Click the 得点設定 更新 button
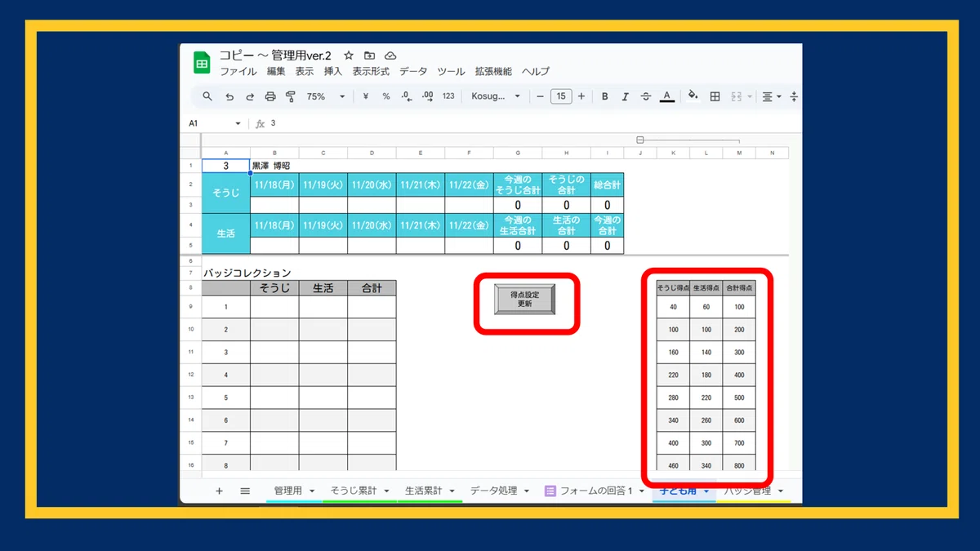Image resolution: width=980 pixels, height=551 pixels. point(525,299)
